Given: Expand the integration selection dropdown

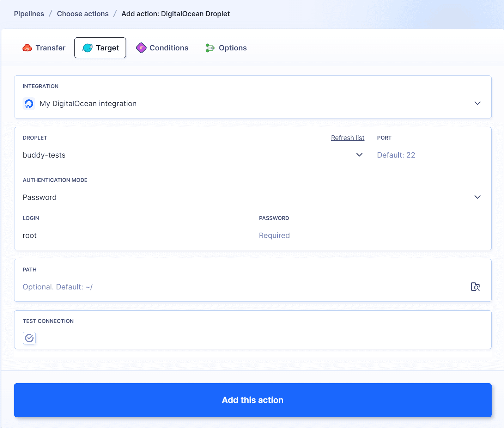Looking at the screenshot, I should pyautogui.click(x=478, y=103).
